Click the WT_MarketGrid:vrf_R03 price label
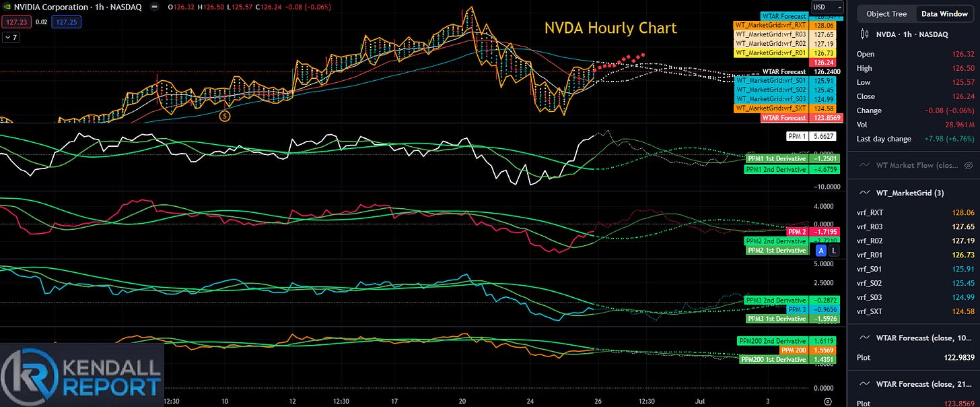Screen dimensions: 980x407 pyautogui.click(x=770, y=34)
